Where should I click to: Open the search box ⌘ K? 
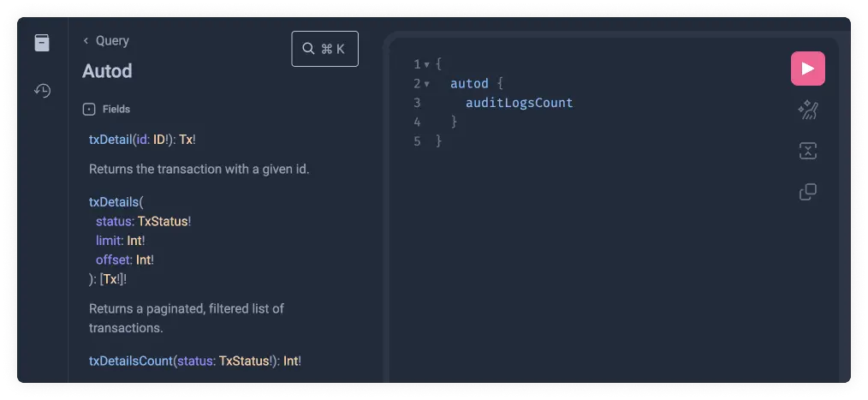[324, 49]
